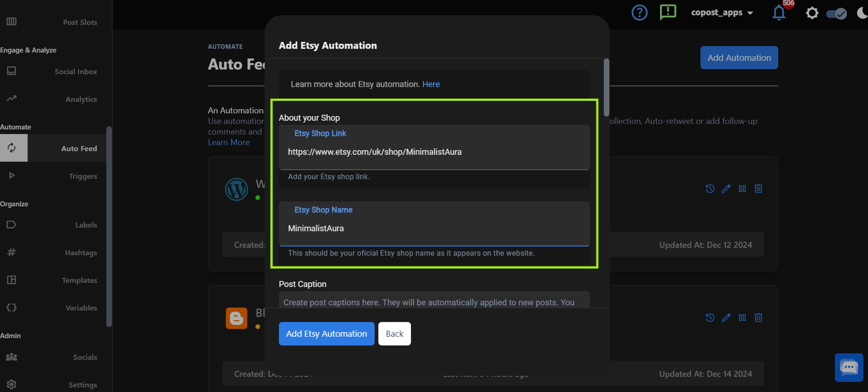The image size is (868, 392).
Task: Open the Learn More link
Action: tap(229, 142)
